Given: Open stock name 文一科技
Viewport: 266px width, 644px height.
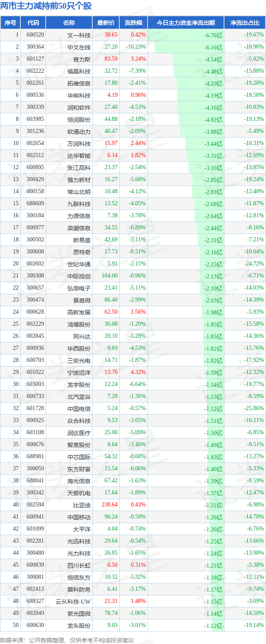Looking at the screenshot, I should (x=79, y=35).
